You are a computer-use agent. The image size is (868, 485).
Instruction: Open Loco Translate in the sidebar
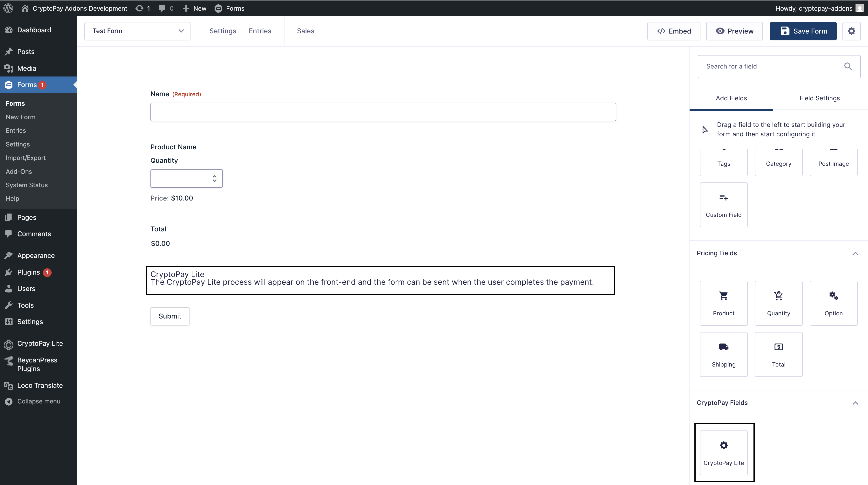tap(40, 385)
